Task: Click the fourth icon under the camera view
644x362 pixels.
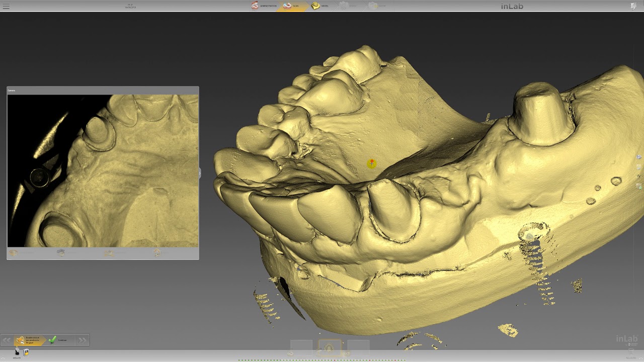Action: (157, 253)
